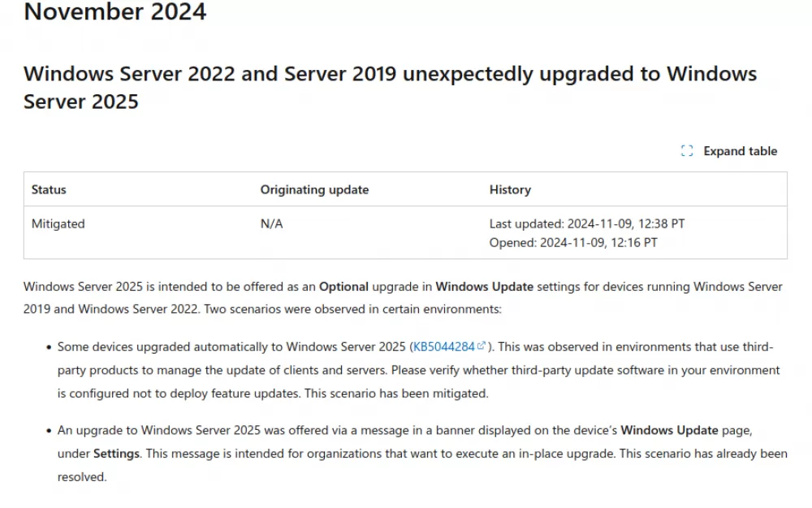
Task: Click the Mitigated status cell
Action: 58,224
